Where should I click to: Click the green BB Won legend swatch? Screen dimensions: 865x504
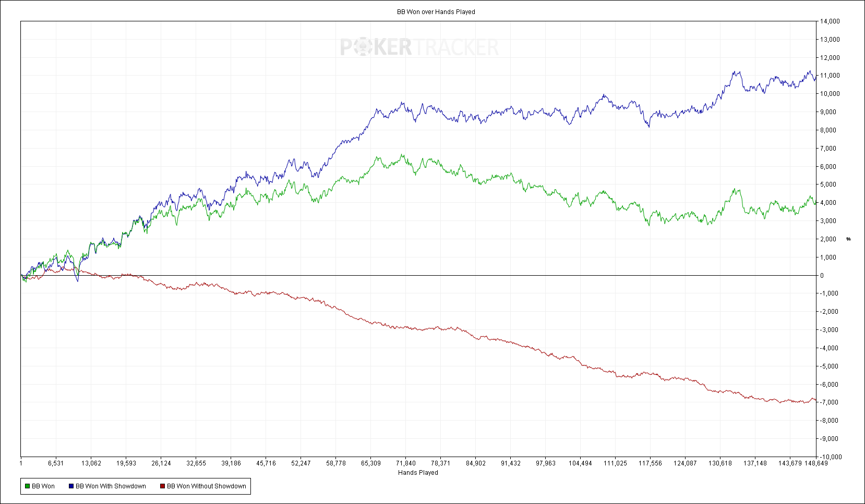coord(27,486)
